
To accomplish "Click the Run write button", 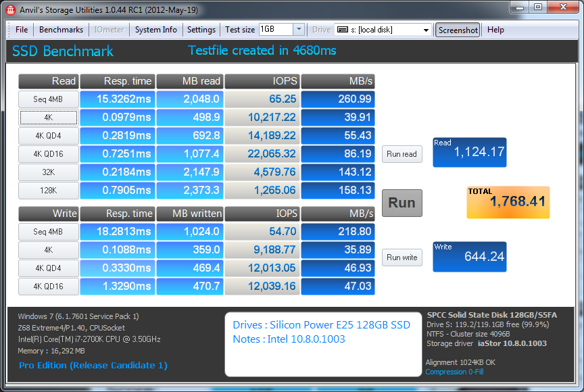I will (402, 258).
